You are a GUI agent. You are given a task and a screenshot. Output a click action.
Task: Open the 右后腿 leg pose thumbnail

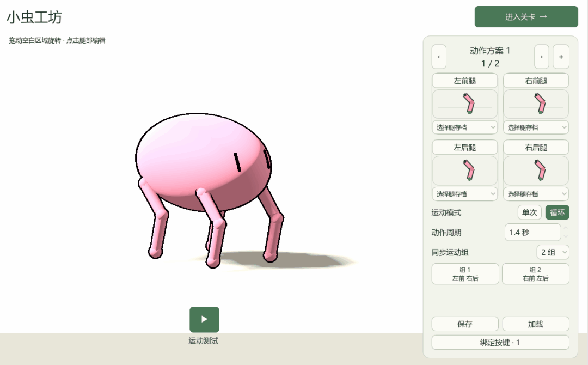536,171
